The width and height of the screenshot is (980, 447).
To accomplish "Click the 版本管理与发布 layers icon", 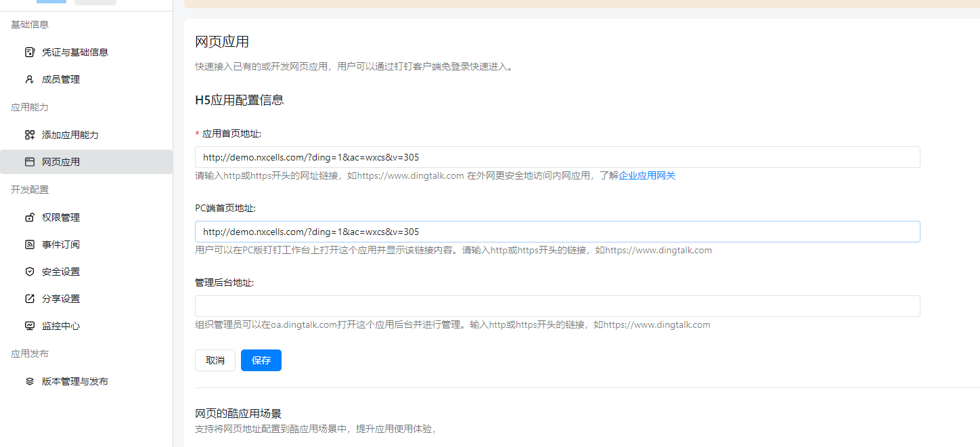I will click(x=29, y=381).
